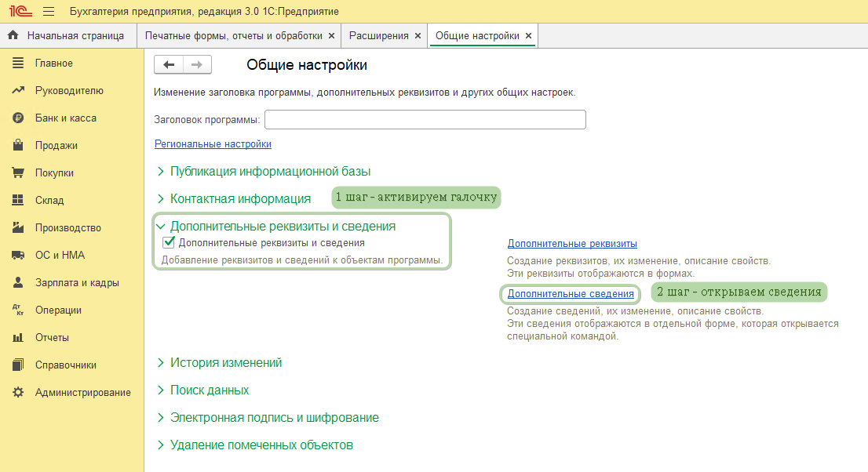Click the Отчеты bar chart icon
The height and width of the screenshot is (472, 868).
(x=18, y=337)
